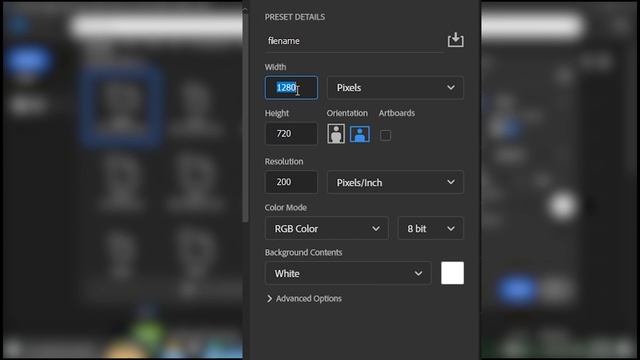Viewport: 640px width, 360px height.
Task: Click the Width field showing 1280
Action: pyautogui.click(x=291, y=88)
